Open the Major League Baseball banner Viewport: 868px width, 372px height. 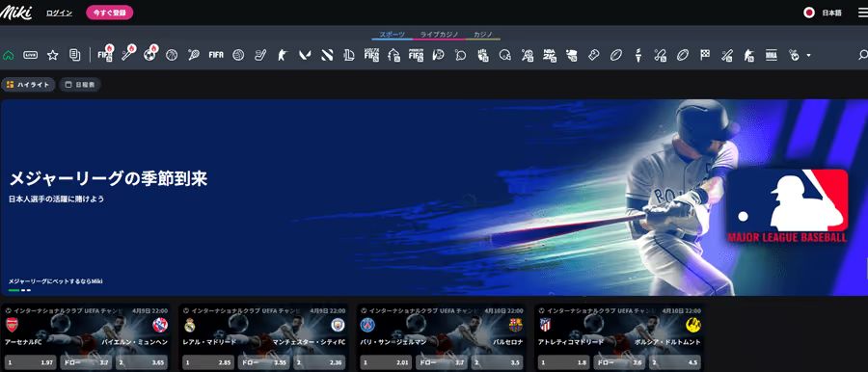tap(434, 197)
